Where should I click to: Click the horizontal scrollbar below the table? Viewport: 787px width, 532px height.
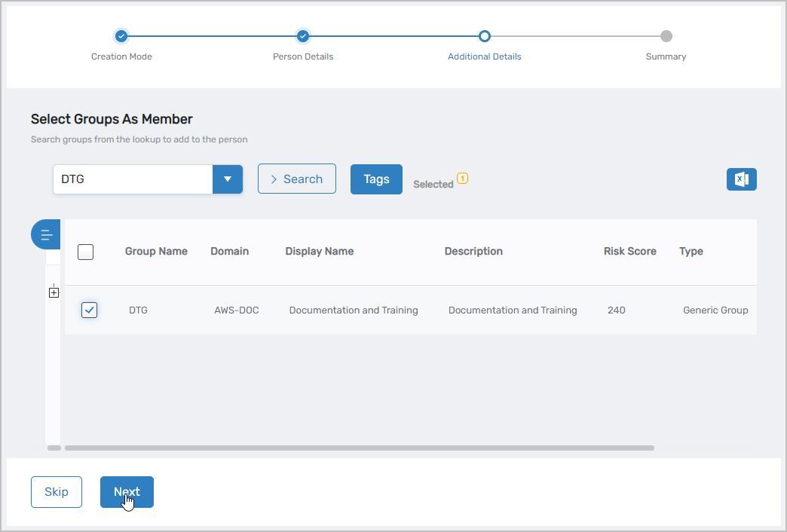tap(360, 448)
